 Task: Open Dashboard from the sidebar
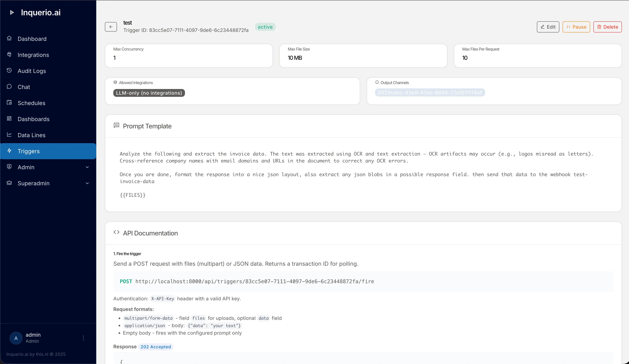(48, 39)
